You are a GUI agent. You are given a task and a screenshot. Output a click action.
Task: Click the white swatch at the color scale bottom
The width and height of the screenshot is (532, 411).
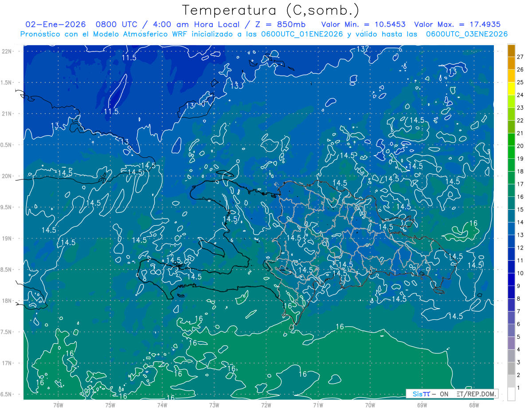[511, 394]
